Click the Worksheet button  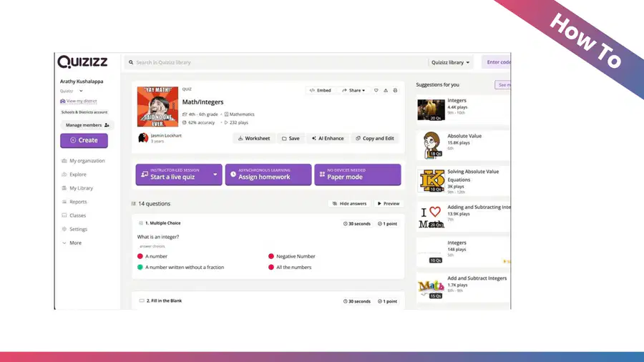254,138
